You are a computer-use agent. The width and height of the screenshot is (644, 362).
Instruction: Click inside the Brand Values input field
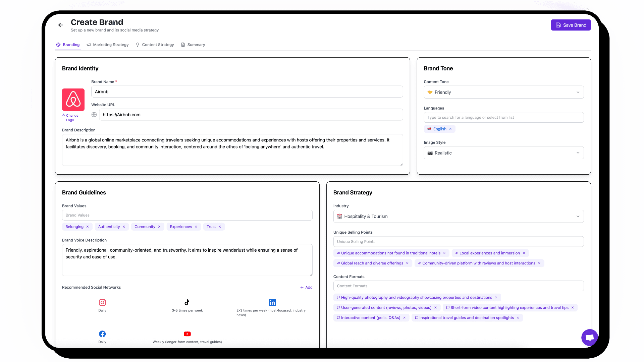[187, 215]
